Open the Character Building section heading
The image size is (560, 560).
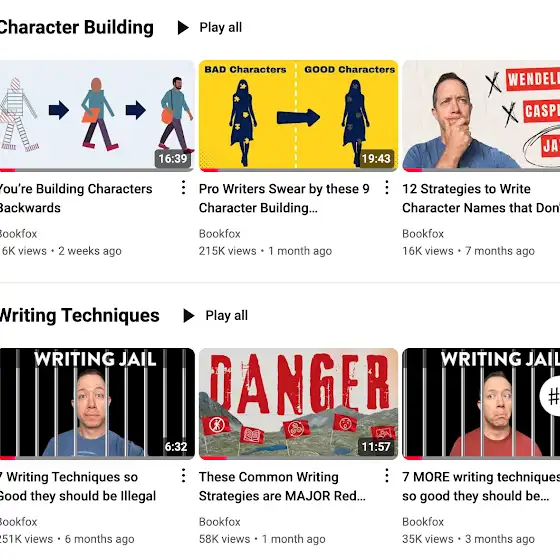pyautogui.click(x=76, y=28)
